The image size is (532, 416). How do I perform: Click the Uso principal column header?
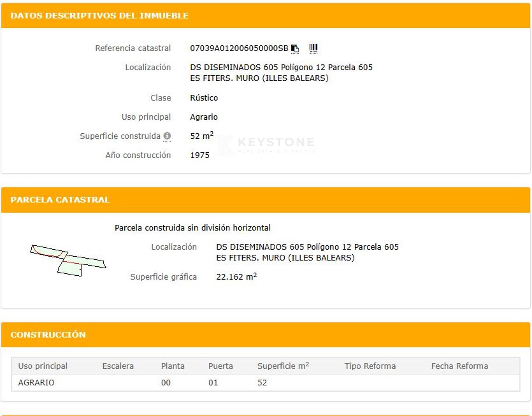pyautogui.click(x=43, y=366)
